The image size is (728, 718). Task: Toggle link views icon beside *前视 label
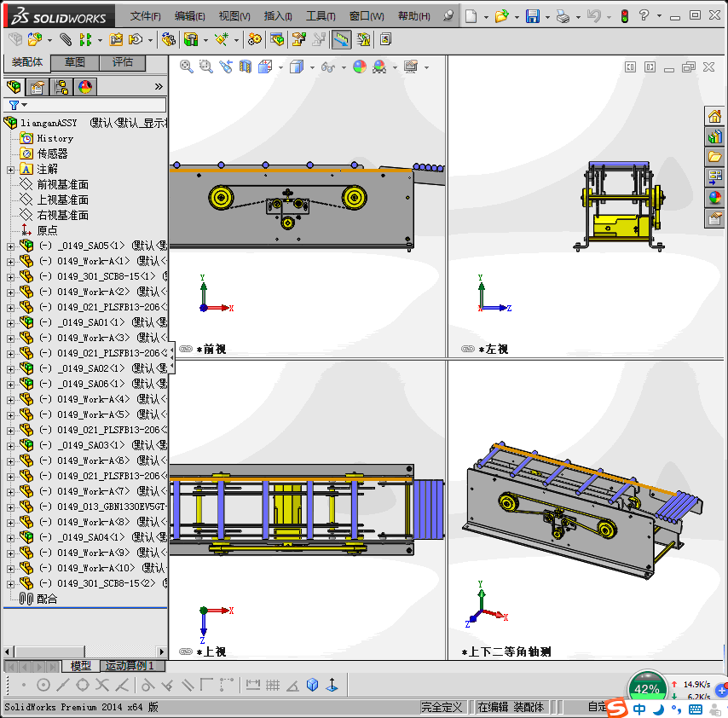[x=185, y=349]
